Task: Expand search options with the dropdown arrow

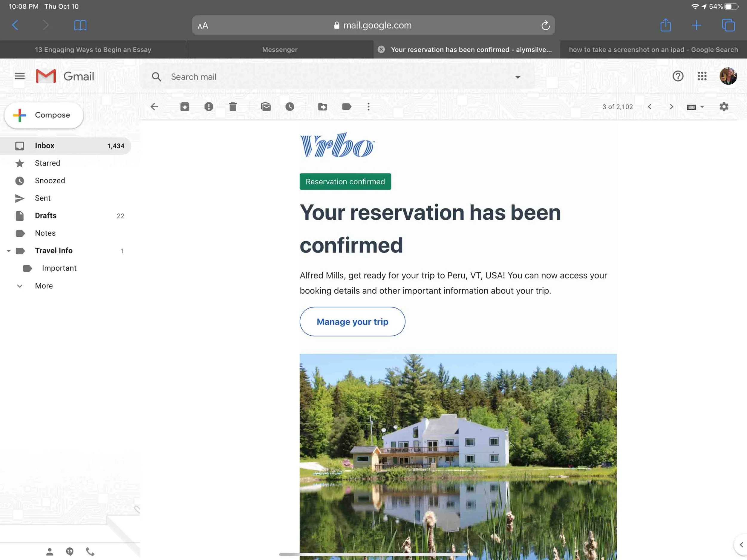Action: [518, 77]
